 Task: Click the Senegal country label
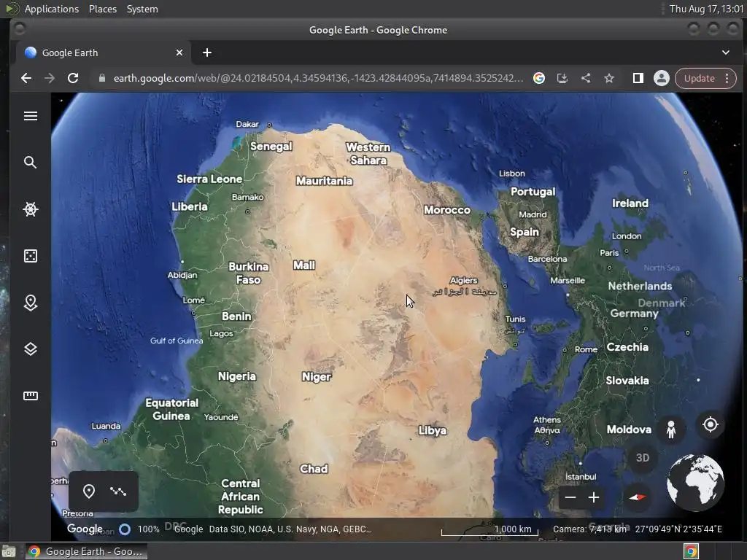click(x=271, y=146)
